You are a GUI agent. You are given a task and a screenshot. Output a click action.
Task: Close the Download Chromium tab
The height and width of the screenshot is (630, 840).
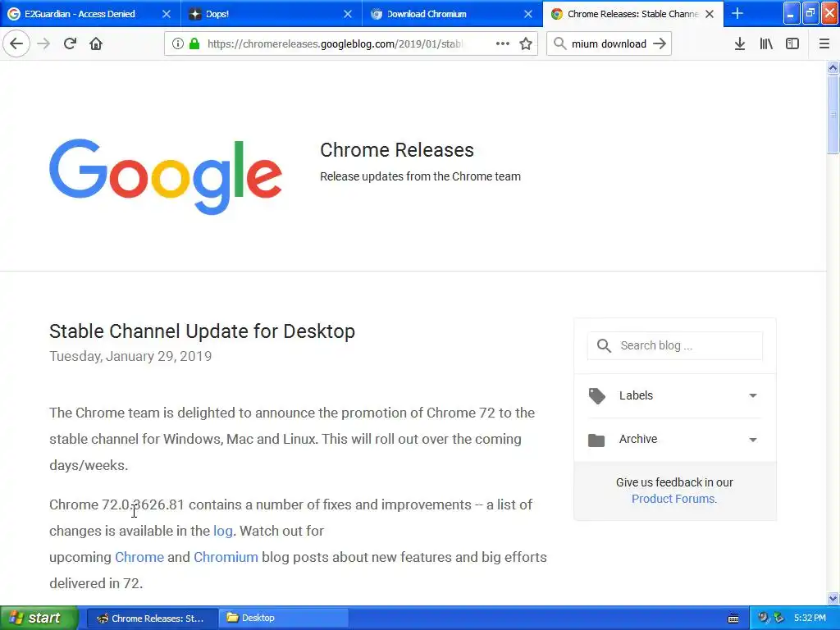pyautogui.click(x=528, y=14)
